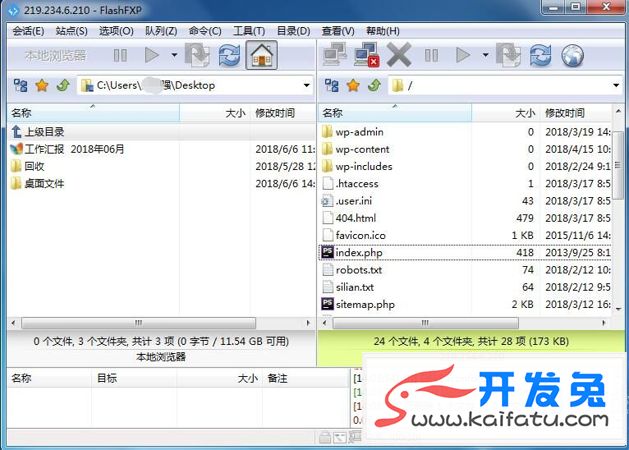Viewport: 629px width, 450px height.
Task: Click remote pane vertical scrollbar thumb
Action: click(618, 166)
